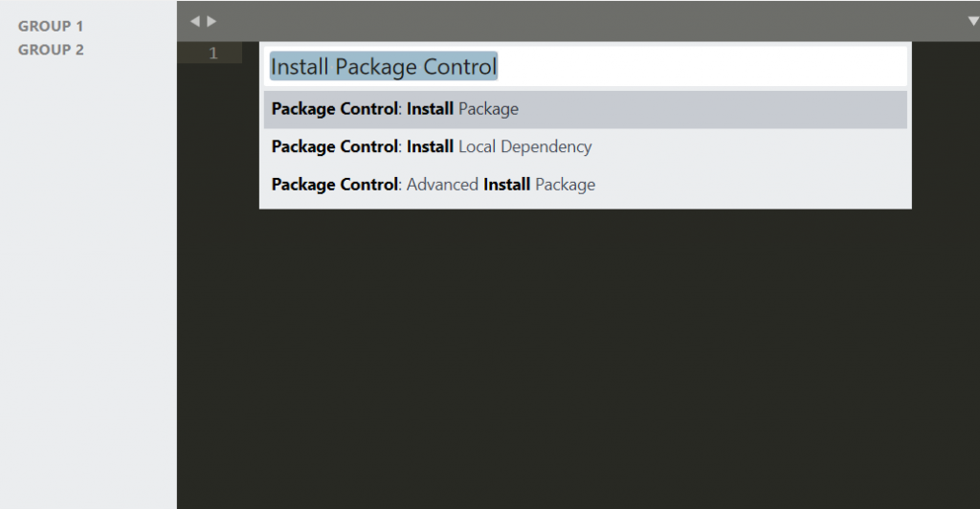Click line number 1 in the gutter
Viewport: 980px width, 509px height.
[x=212, y=54]
